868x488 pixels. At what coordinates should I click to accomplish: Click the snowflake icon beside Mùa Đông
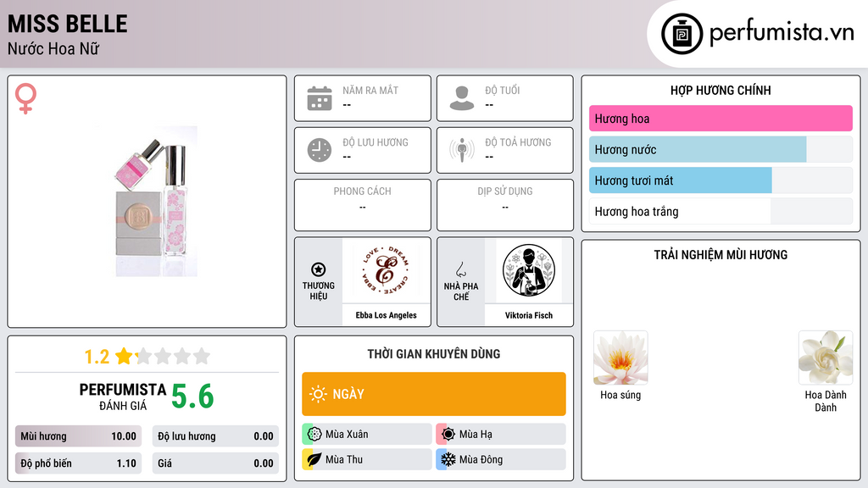pos(448,459)
